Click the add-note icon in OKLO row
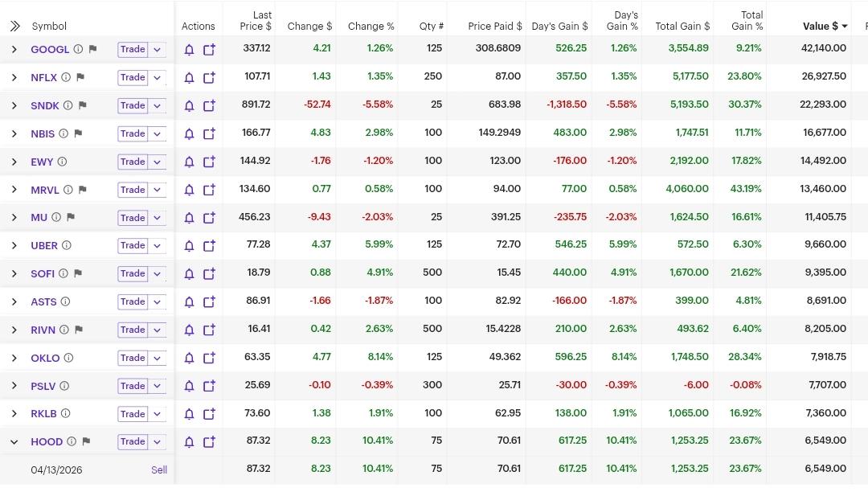Screen dimensions: 868x492 [209, 359]
